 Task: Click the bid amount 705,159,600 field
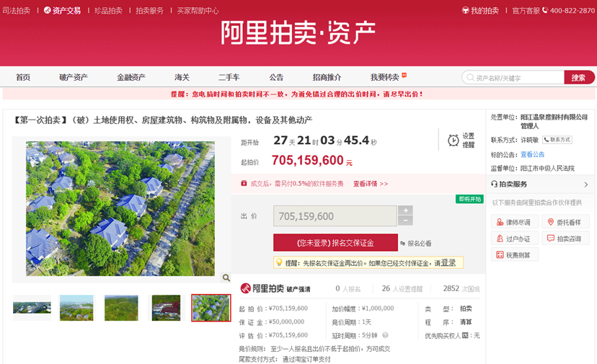335,216
